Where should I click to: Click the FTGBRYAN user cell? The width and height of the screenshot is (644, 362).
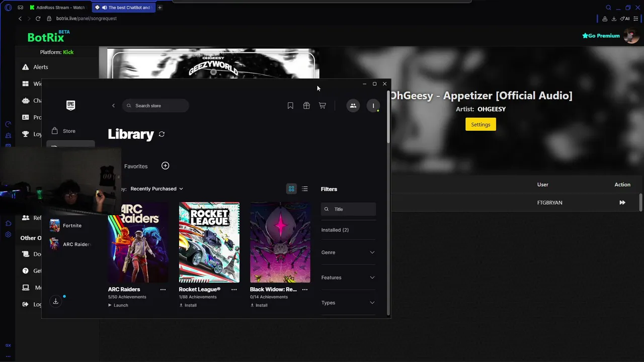(x=549, y=203)
